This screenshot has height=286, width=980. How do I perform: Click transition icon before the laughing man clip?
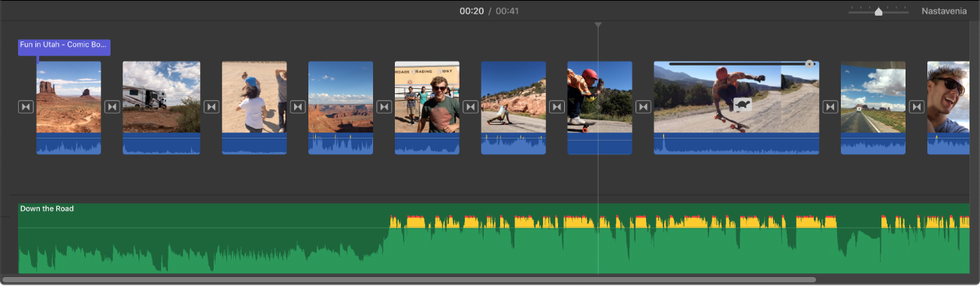point(917,107)
